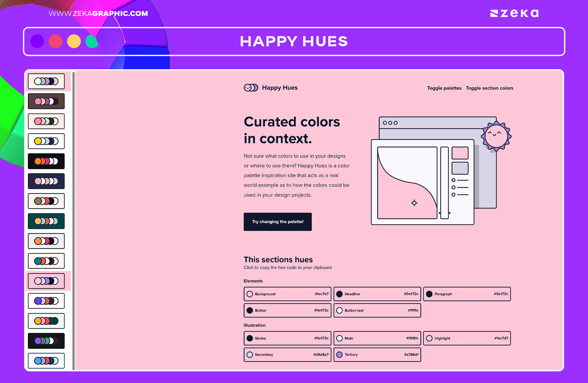Select the black palette with orange dots
Image resolution: width=588 pixels, height=383 pixels.
pyautogui.click(x=46, y=161)
